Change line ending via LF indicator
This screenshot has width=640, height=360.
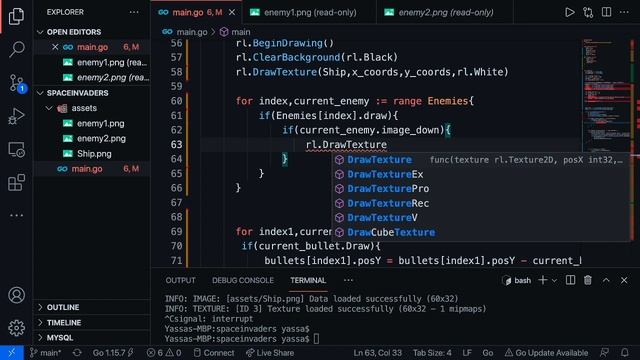point(467,353)
